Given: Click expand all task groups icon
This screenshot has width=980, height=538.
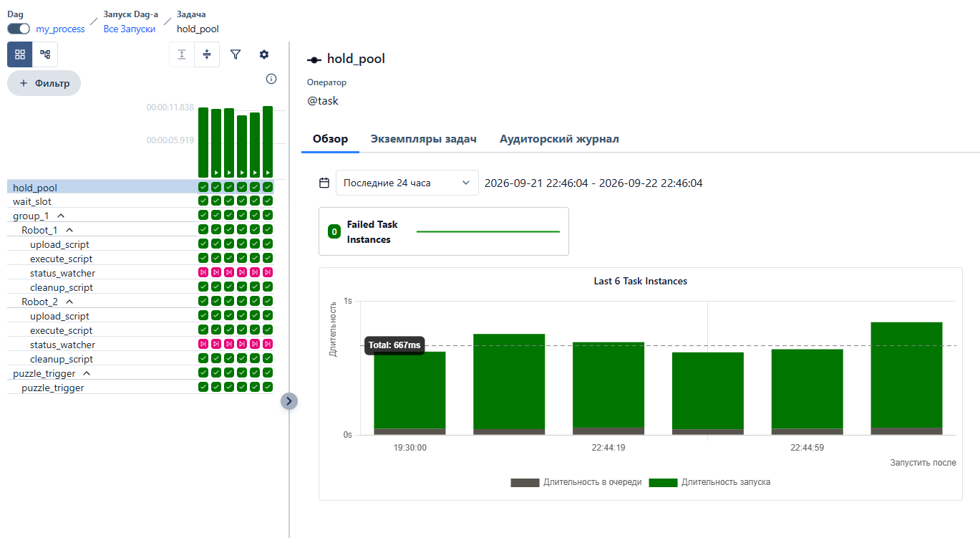Looking at the screenshot, I should click(x=182, y=54).
